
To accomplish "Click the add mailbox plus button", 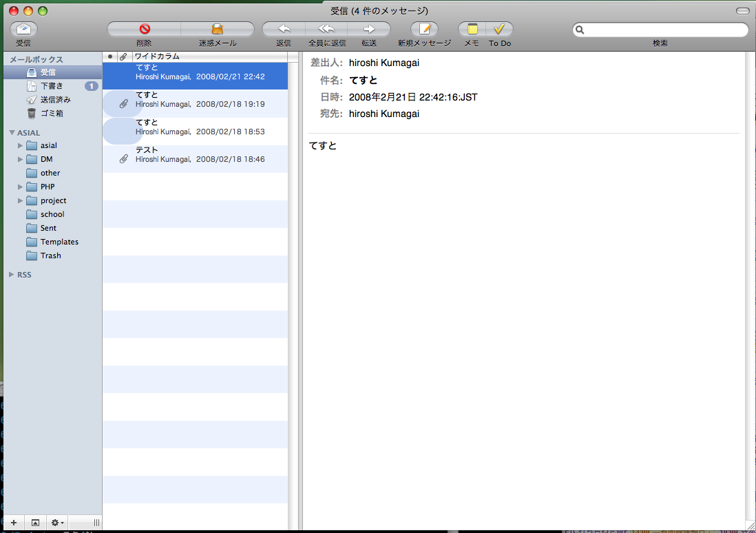I will tap(13, 523).
